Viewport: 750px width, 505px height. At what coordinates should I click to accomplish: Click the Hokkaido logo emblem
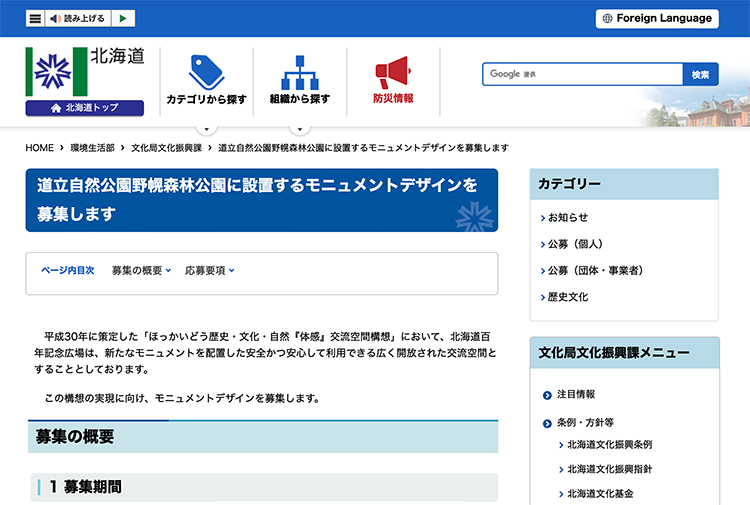[x=56, y=72]
